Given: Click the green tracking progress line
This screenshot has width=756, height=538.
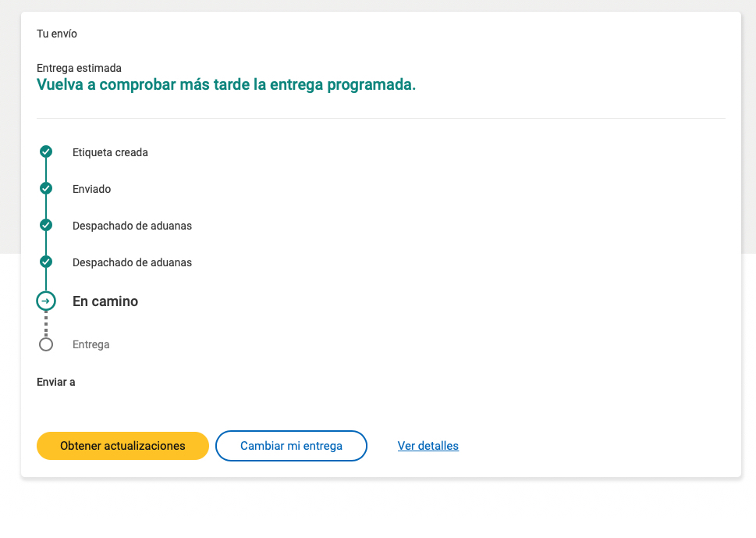Looking at the screenshot, I should [45, 207].
